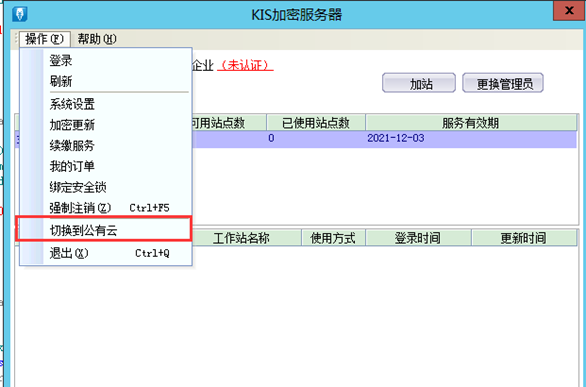Screen dimensions: 586x387
Task: Click the 加站 button
Action: click(419, 83)
